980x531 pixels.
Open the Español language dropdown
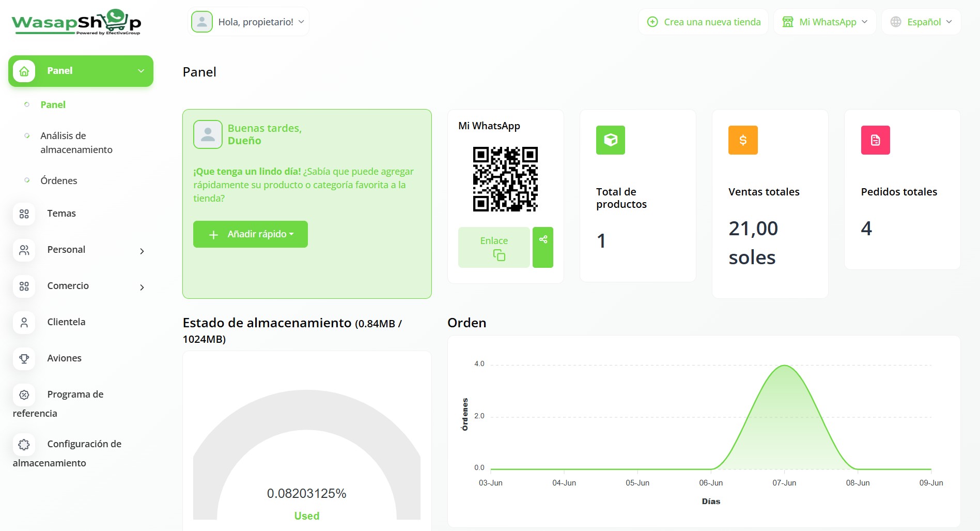pyautogui.click(x=921, y=22)
